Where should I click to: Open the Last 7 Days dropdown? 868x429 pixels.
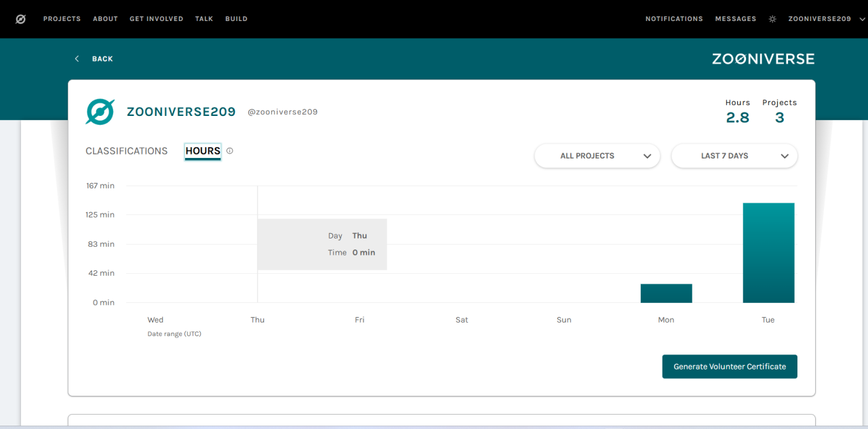coord(734,156)
